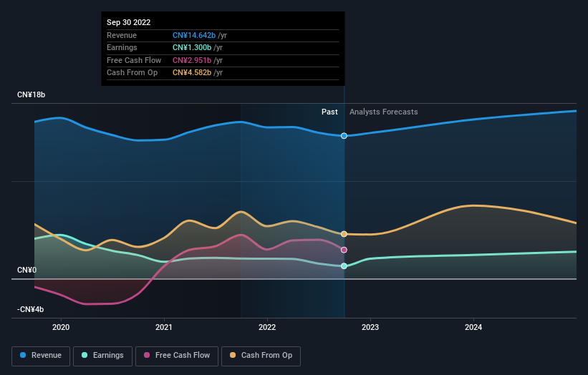This screenshot has height=375, width=588.
Task: Click the Earnings row label in tooltip
Action: (x=122, y=47)
